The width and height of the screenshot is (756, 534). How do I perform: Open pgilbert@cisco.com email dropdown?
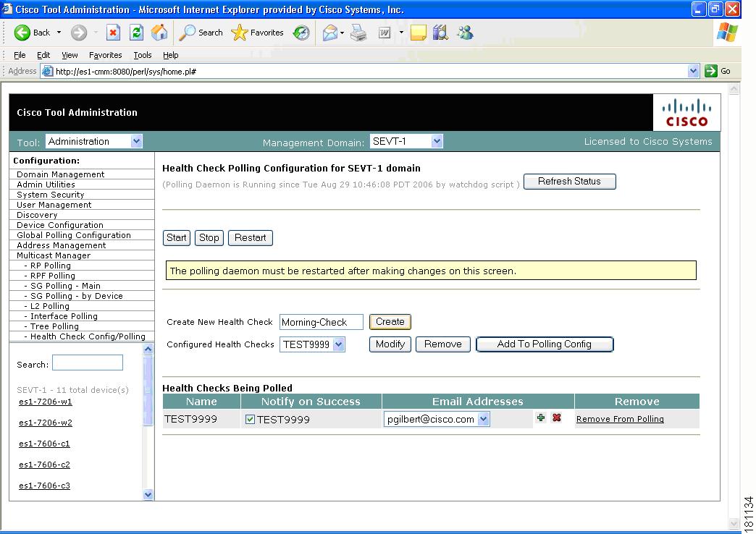(x=437, y=419)
